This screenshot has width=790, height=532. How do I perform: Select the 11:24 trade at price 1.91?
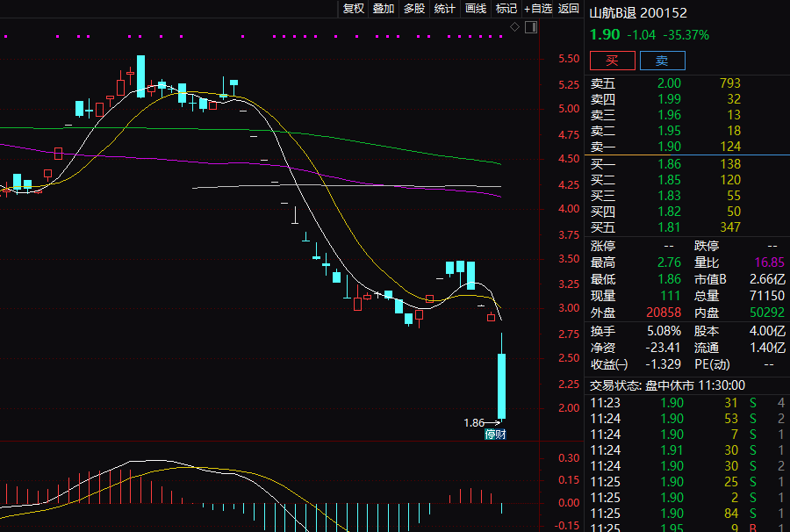click(687, 450)
